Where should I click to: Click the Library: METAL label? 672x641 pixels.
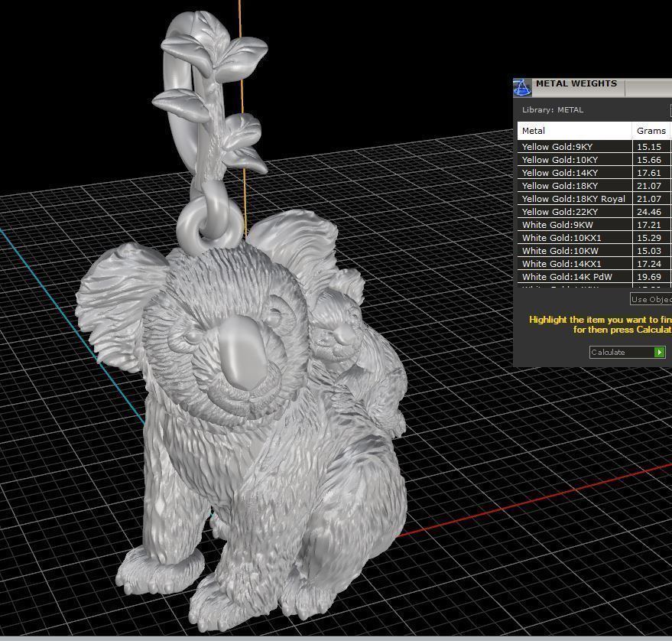tap(553, 109)
